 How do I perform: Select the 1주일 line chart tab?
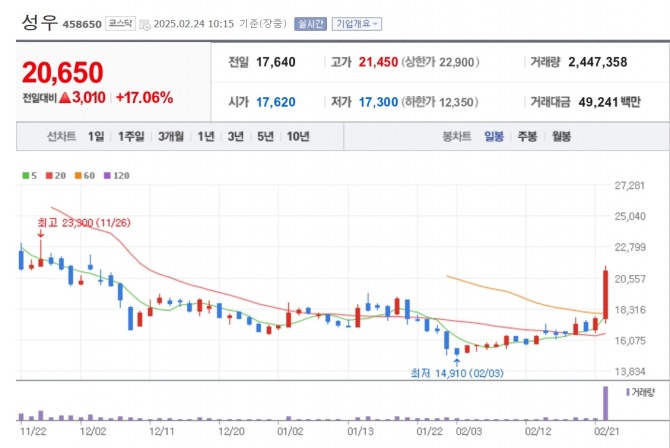click(x=131, y=136)
